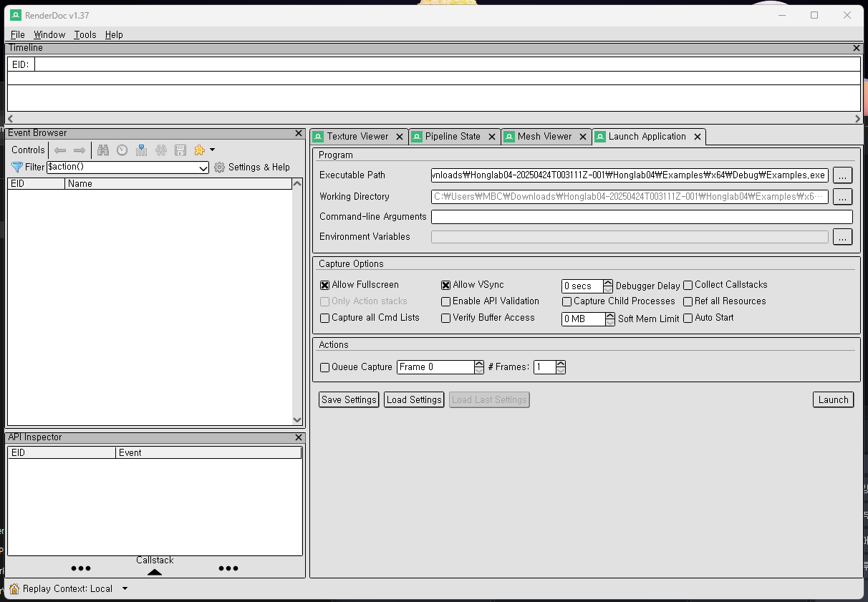Image resolution: width=868 pixels, height=602 pixels.
Task: Expand left dots of API Inspector Callstack
Action: click(x=81, y=568)
